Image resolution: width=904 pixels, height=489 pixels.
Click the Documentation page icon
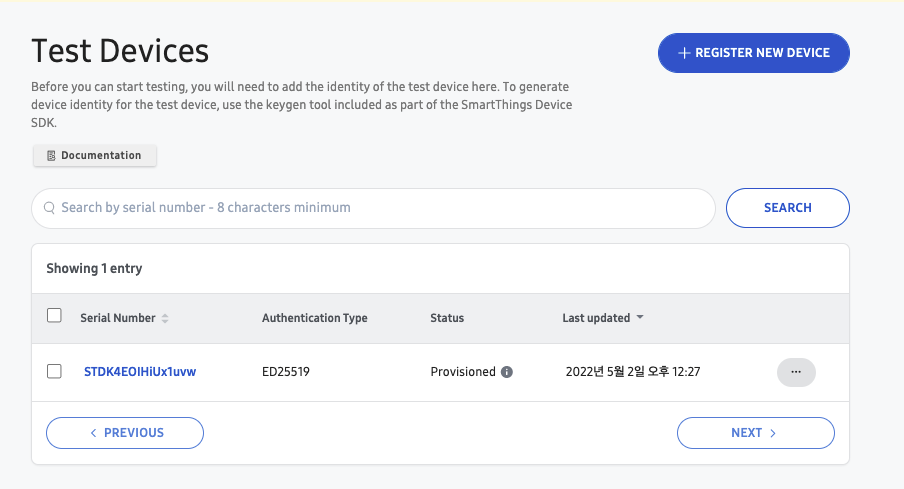(x=51, y=156)
